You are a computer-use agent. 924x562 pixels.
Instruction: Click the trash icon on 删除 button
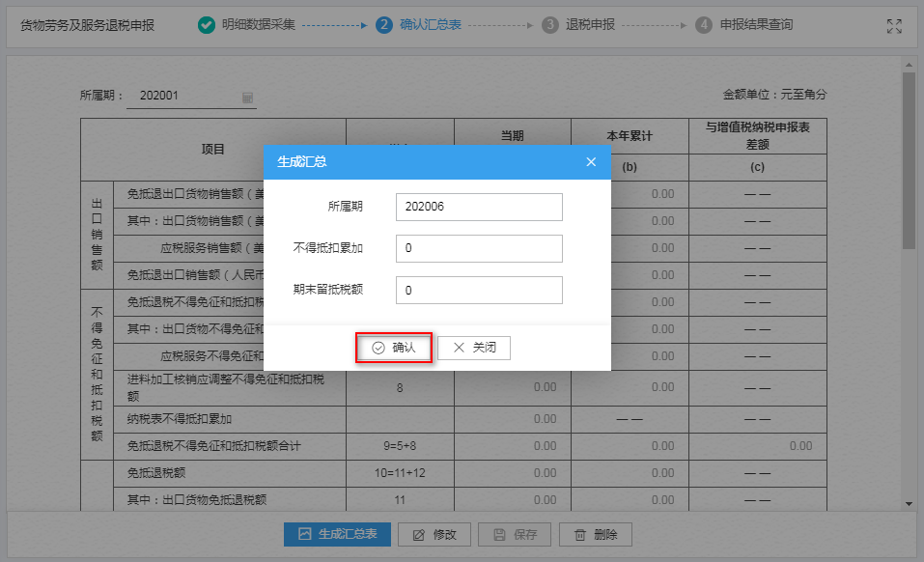(580, 535)
